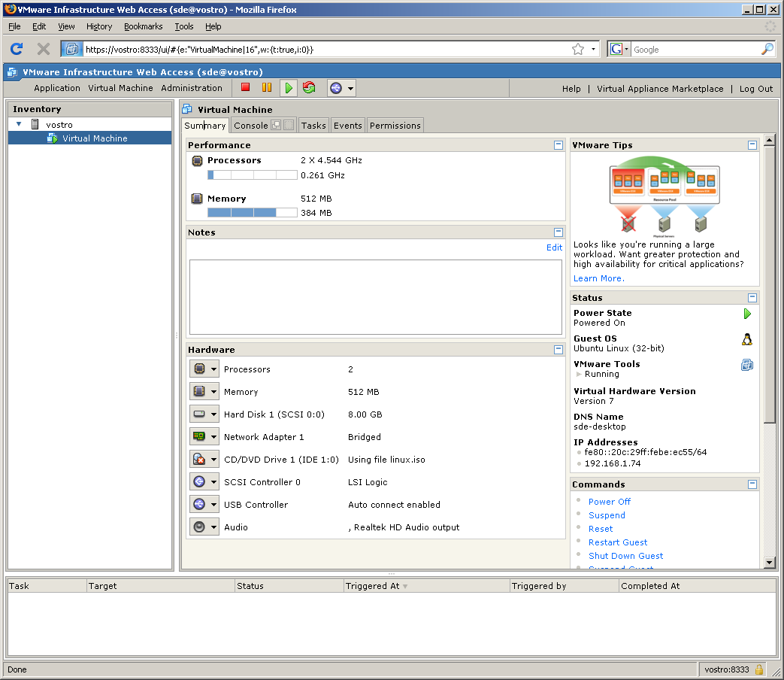Open the Hard Disk 1 dropdown arrow
The width and height of the screenshot is (784, 680).
pos(213,414)
